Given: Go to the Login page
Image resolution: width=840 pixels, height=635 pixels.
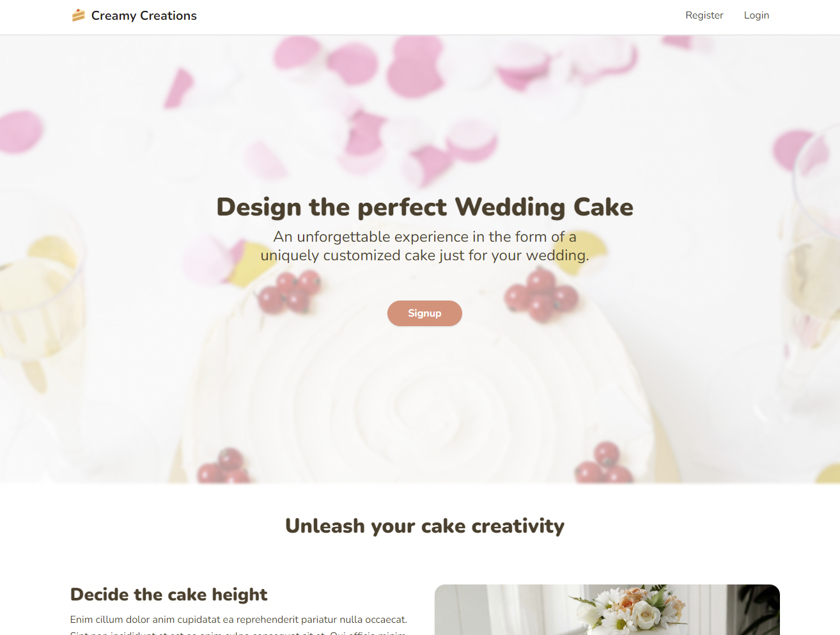Looking at the screenshot, I should coord(756,15).
